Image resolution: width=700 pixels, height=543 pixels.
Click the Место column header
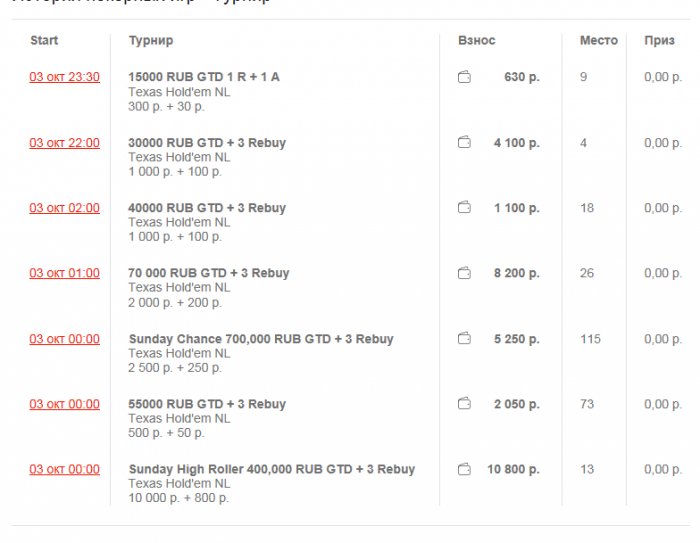pos(599,41)
